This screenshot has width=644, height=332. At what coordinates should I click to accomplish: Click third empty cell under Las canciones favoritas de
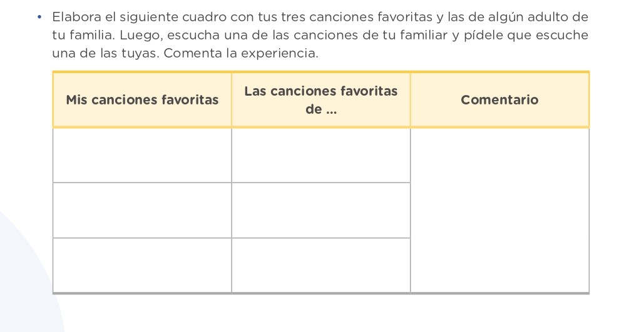tap(321, 265)
